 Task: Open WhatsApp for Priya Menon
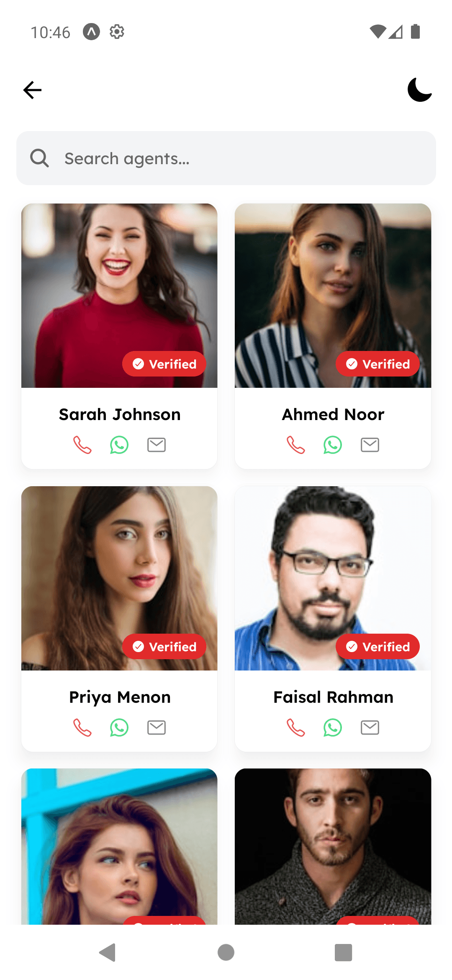(119, 727)
